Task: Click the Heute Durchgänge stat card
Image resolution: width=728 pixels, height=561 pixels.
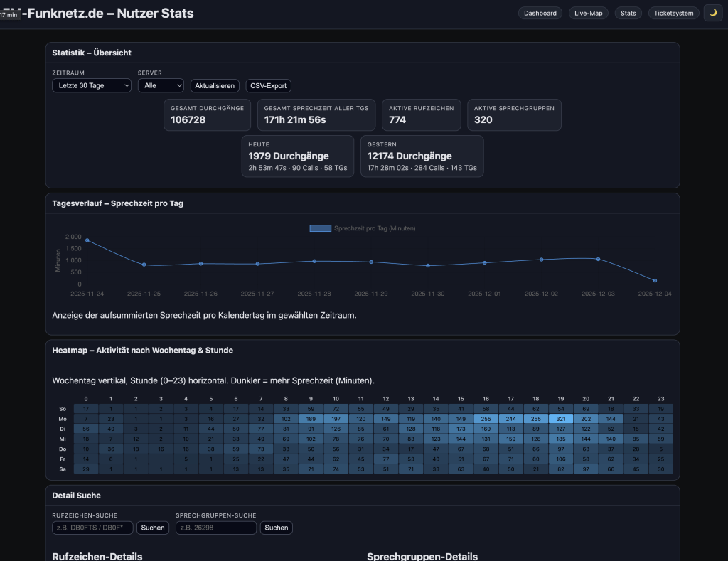Action: click(x=297, y=156)
